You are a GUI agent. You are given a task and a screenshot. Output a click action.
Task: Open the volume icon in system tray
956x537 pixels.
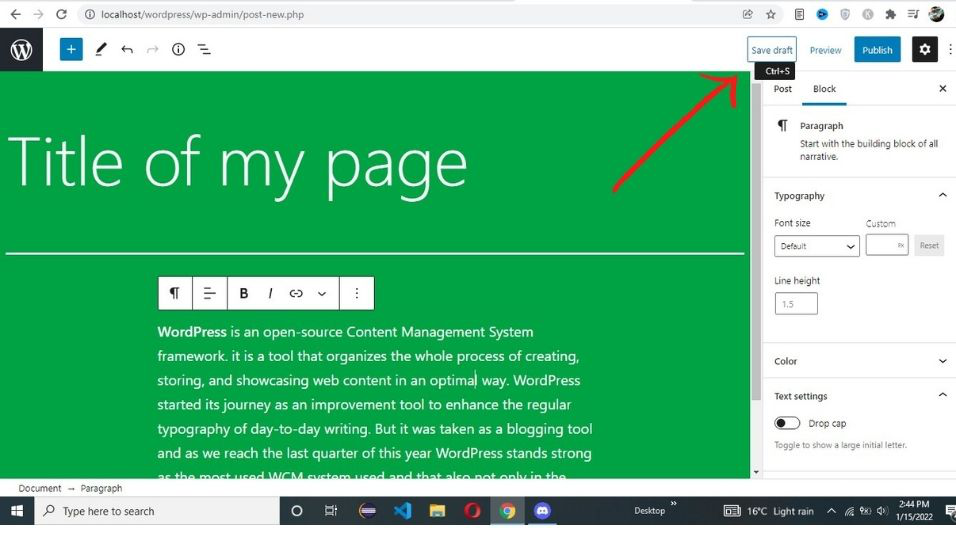pyautogui.click(x=882, y=511)
